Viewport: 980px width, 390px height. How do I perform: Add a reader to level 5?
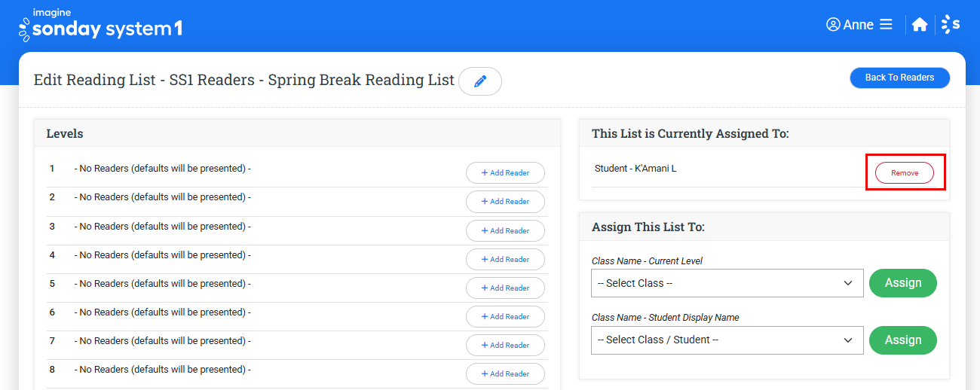pos(505,288)
